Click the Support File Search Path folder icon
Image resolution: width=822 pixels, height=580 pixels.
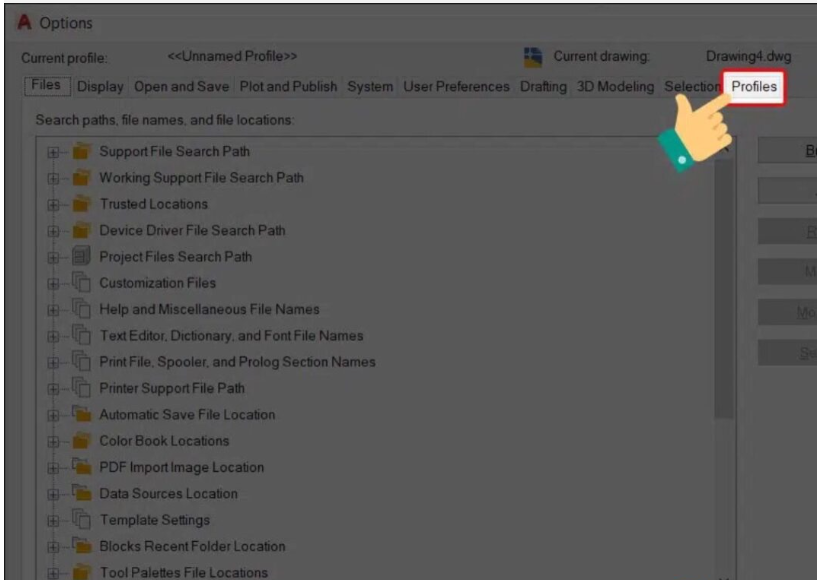coord(81,152)
